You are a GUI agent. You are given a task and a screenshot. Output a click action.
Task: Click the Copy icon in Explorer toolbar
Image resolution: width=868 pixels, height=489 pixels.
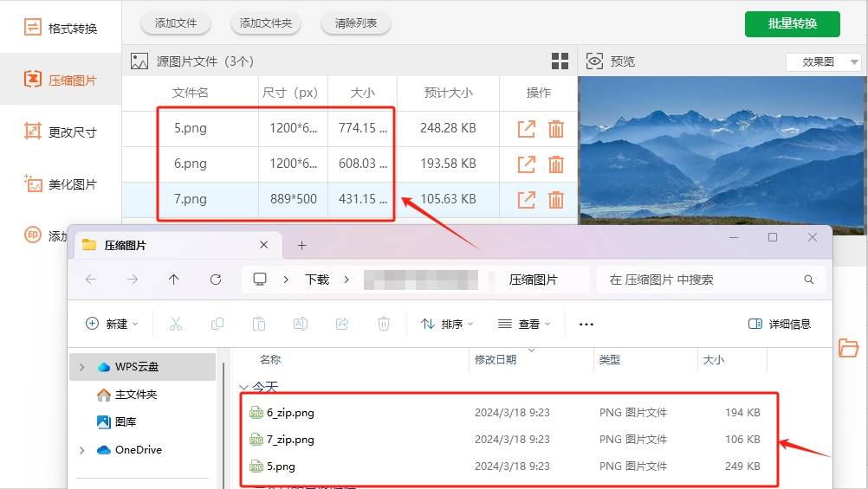(x=217, y=324)
